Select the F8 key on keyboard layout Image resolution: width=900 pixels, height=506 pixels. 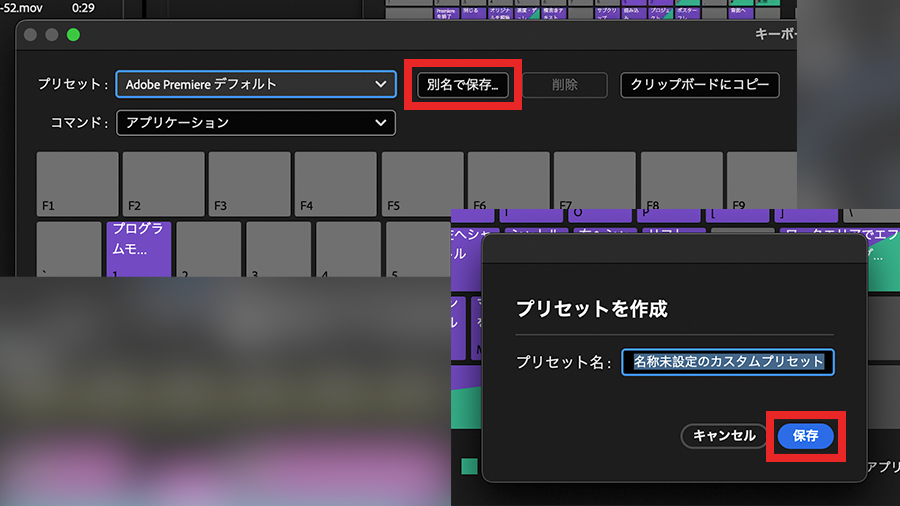(x=681, y=181)
